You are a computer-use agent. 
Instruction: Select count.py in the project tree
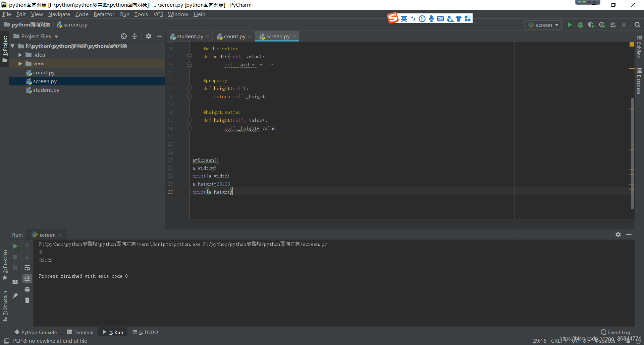(44, 72)
